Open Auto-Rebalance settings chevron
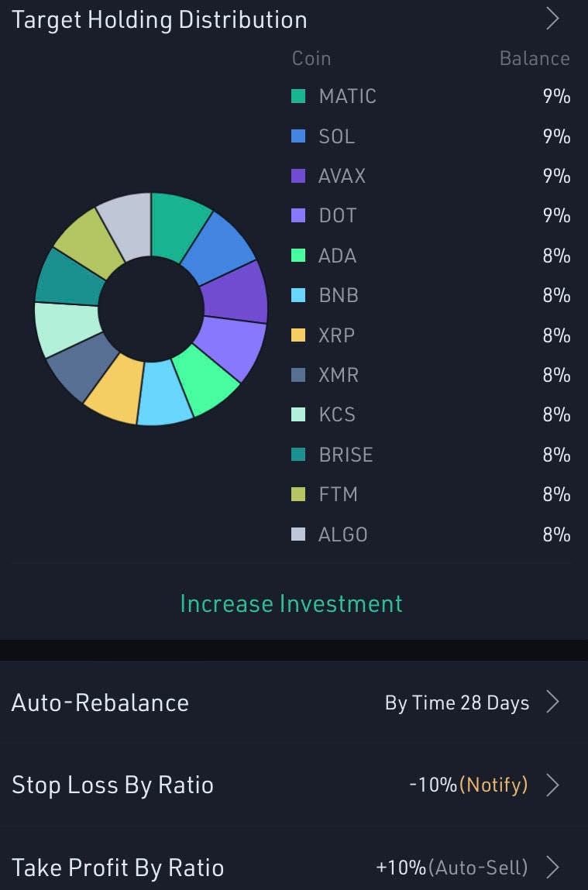This screenshot has height=890, width=588. click(x=552, y=703)
